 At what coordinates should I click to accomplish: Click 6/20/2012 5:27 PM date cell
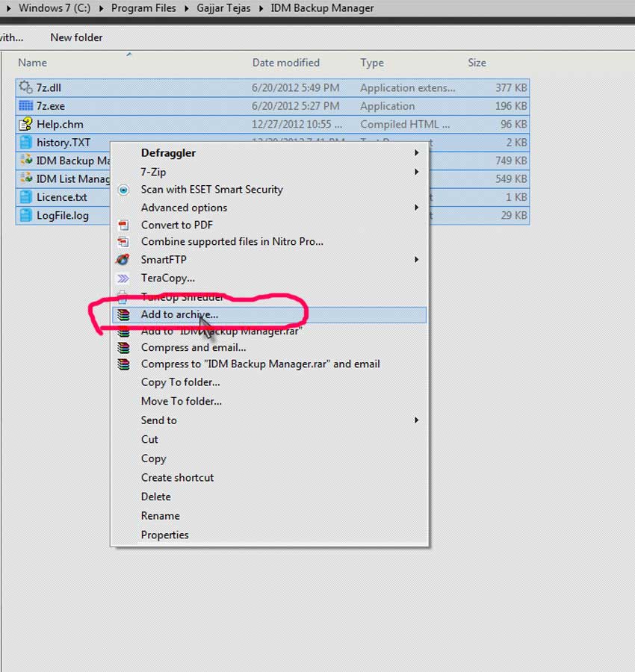tap(295, 106)
